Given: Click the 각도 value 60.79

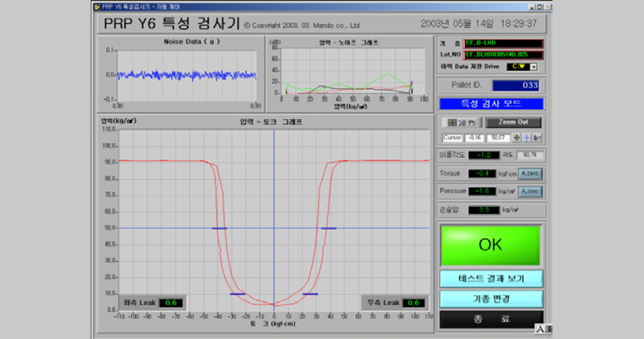Looking at the screenshot, I should tap(529, 155).
